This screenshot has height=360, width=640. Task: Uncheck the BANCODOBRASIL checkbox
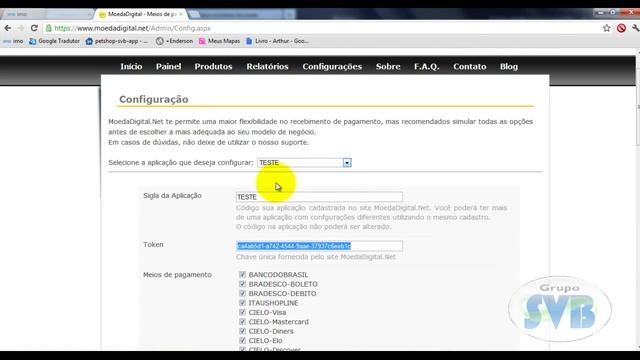click(242, 275)
